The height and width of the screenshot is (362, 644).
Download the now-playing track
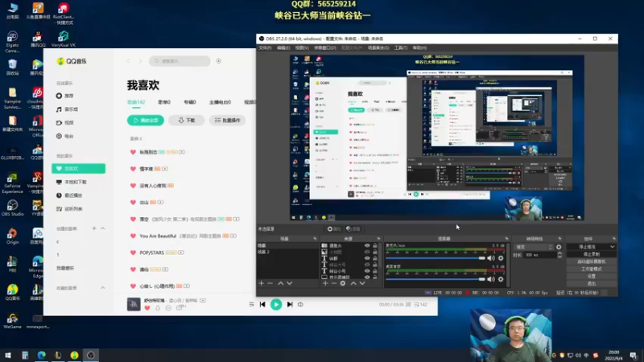coord(158,308)
